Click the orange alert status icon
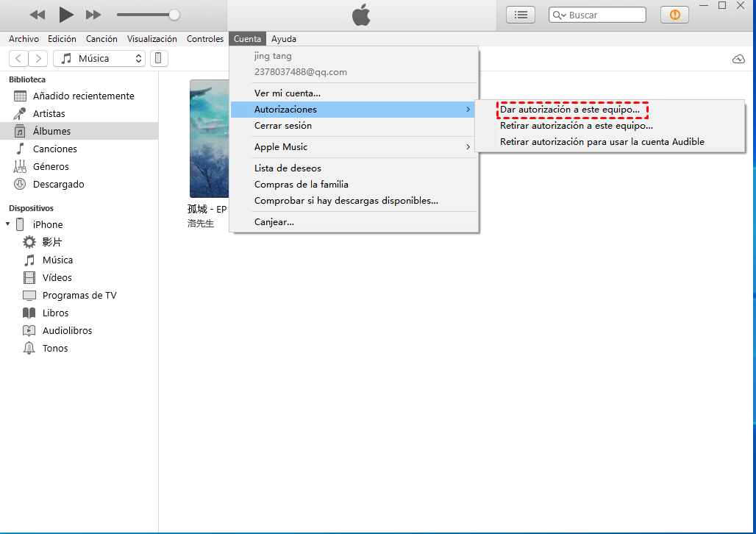The image size is (756, 534). point(674,15)
